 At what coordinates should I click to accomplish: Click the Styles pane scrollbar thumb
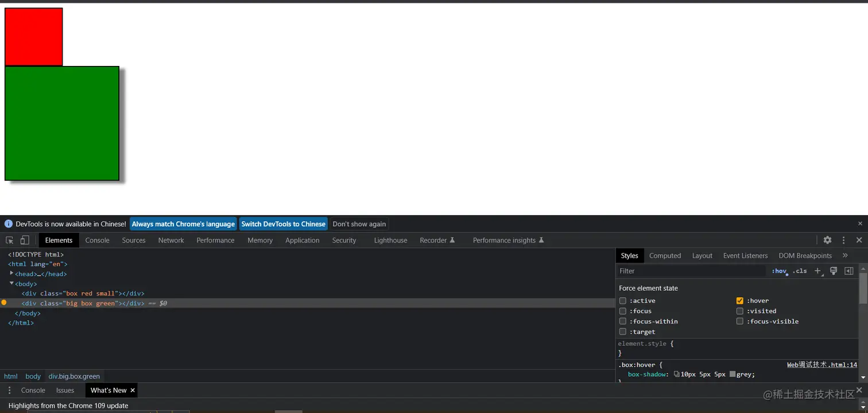point(863,288)
